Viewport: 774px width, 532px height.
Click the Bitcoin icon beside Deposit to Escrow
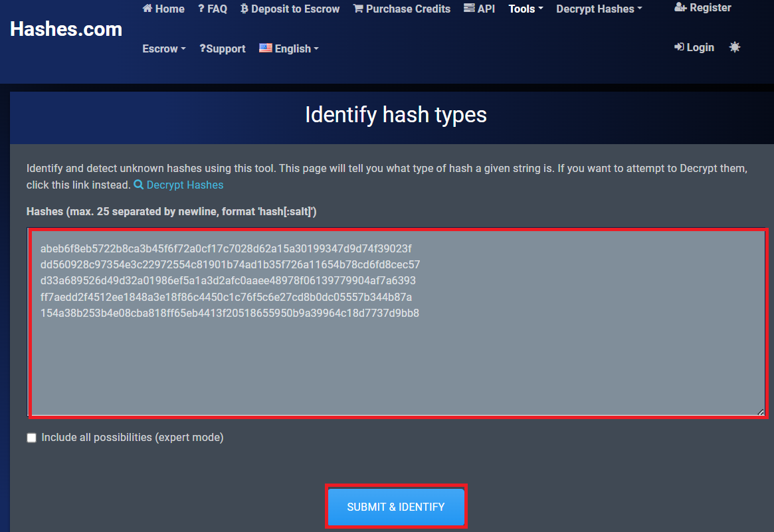[x=244, y=9]
